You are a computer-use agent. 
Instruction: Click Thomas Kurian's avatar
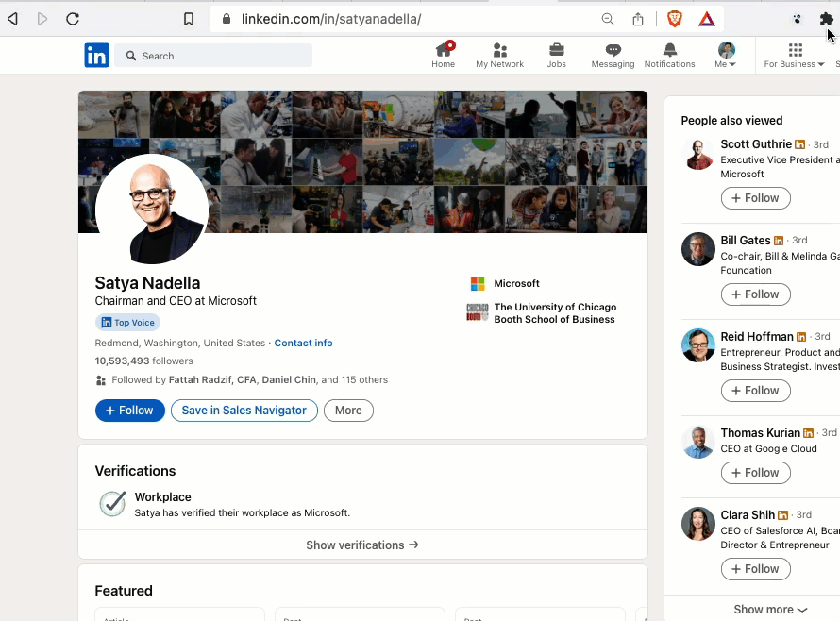[698, 442]
